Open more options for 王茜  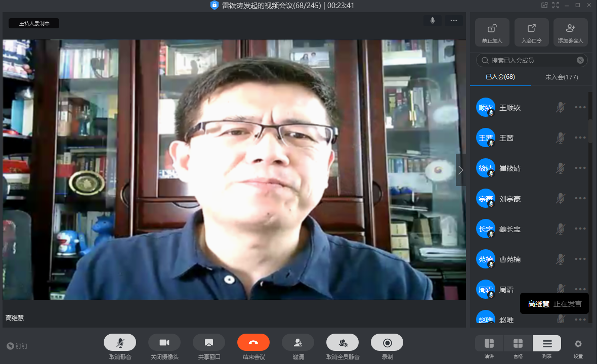pyautogui.click(x=580, y=138)
